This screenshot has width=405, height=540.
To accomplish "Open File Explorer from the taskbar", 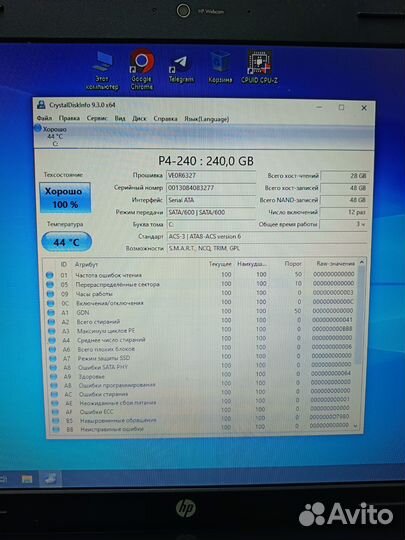I will click(x=27, y=479).
